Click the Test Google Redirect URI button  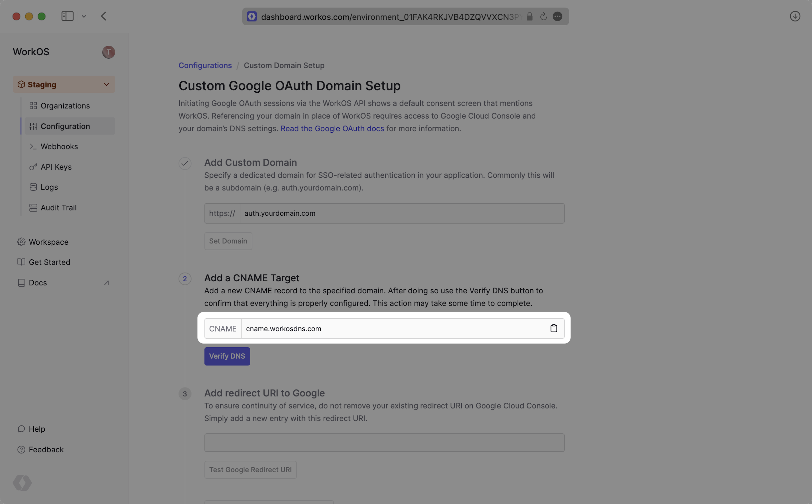[250, 470]
